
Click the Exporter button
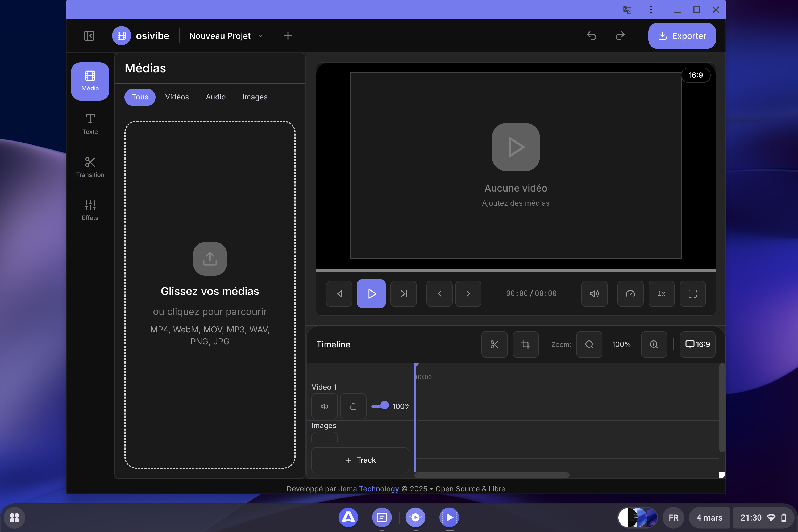coord(681,36)
